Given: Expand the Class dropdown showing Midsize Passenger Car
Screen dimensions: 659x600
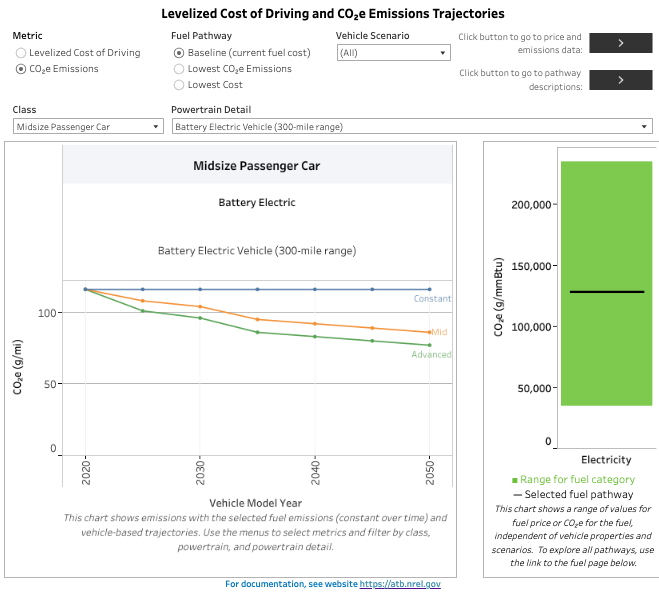Looking at the screenshot, I should coord(88,127).
